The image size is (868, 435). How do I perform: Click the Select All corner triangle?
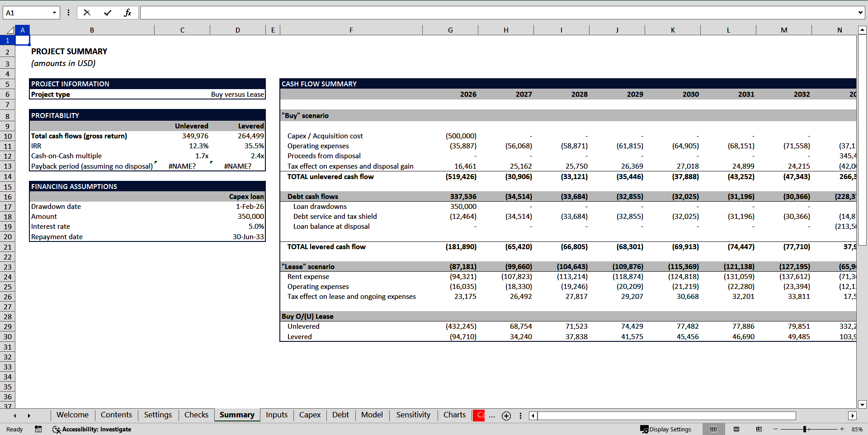pos(10,30)
